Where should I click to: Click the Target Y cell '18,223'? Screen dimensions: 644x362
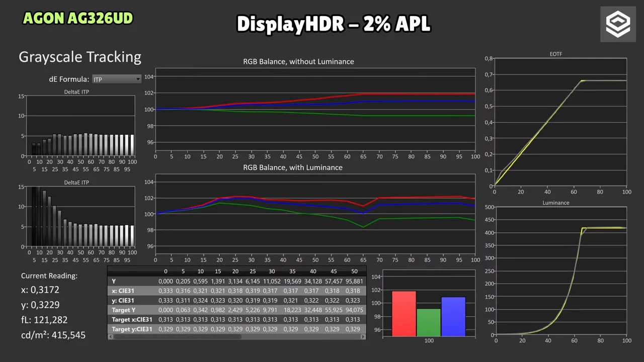pyautogui.click(x=292, y=310)
